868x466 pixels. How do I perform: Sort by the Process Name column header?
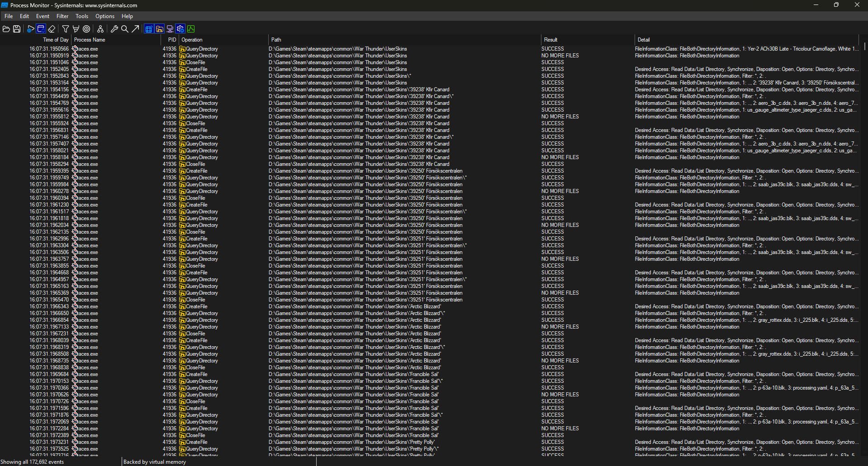click(x=116, y=40)
